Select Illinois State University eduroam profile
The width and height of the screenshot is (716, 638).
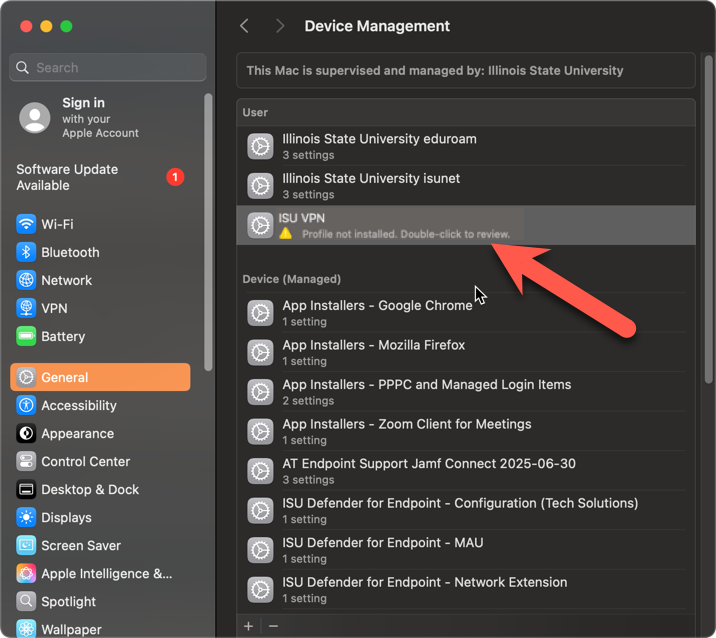pos(379,146)
